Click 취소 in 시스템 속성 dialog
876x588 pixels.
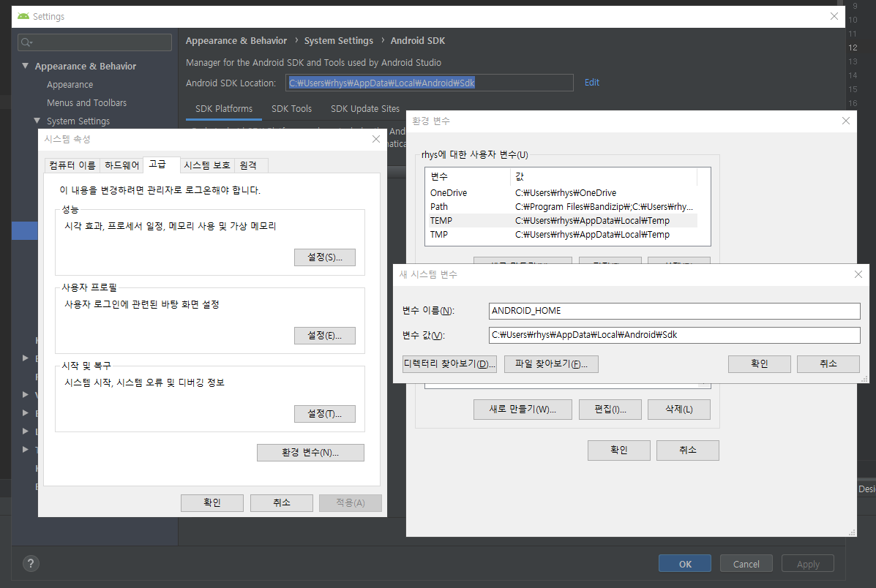[282, 503]
